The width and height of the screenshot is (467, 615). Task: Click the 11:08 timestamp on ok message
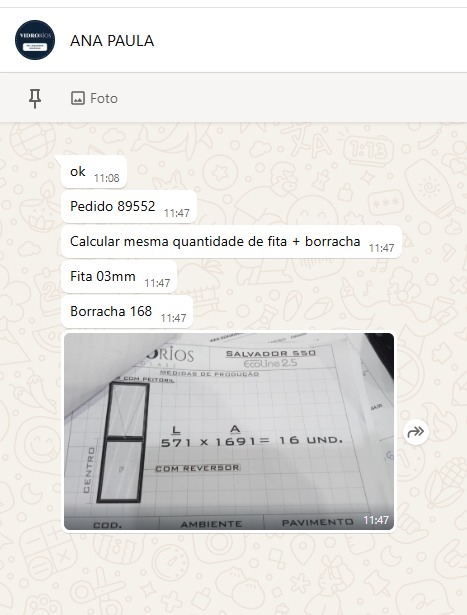tap(106, 178)
